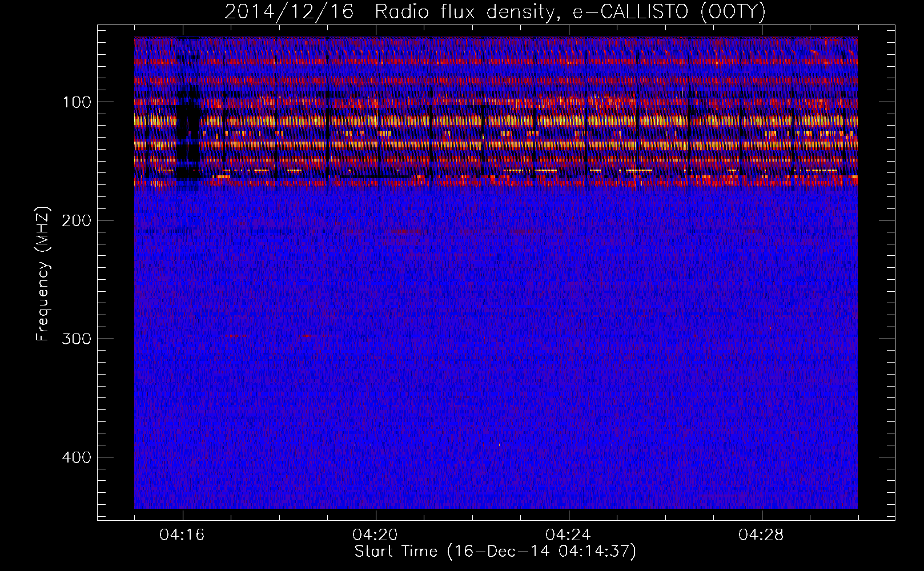Viewport: 924px width, 571px height.
Task: Click the 04:16 time tick label
Action: click(x=183, y=535)
